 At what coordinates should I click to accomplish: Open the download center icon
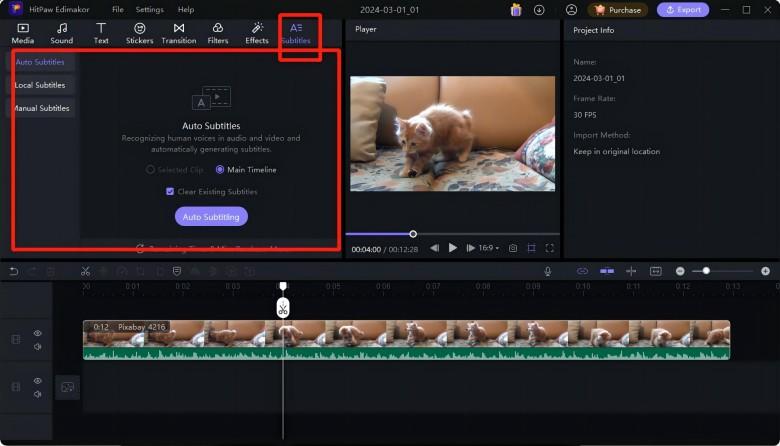click(x=539, y=9)
